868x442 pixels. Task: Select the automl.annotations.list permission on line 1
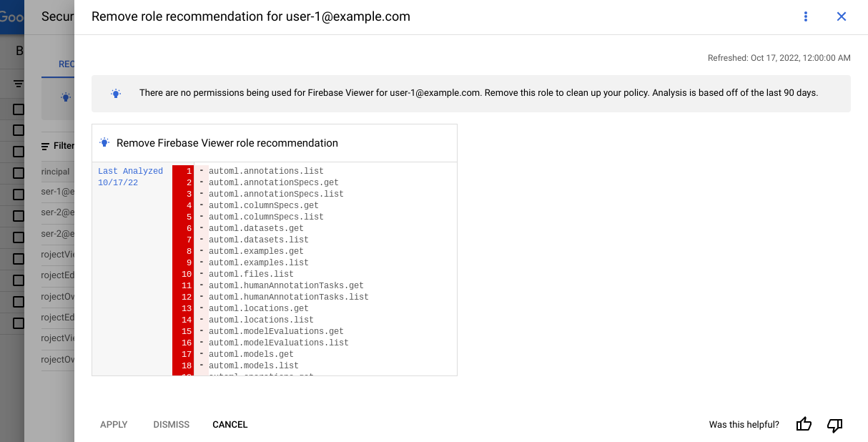tap(266, 171)
